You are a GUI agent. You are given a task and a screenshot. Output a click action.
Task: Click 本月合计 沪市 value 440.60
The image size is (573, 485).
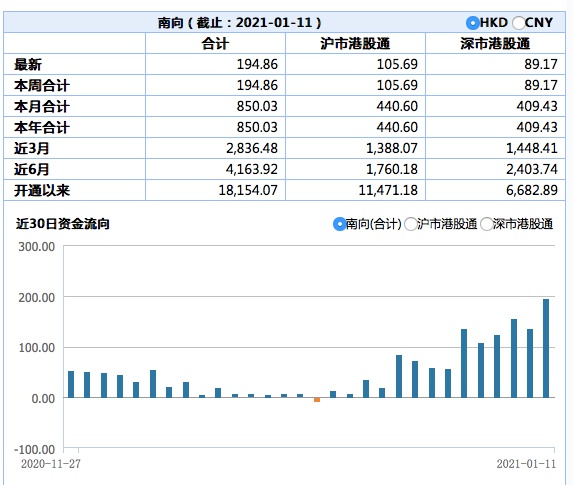click(397, 106)
